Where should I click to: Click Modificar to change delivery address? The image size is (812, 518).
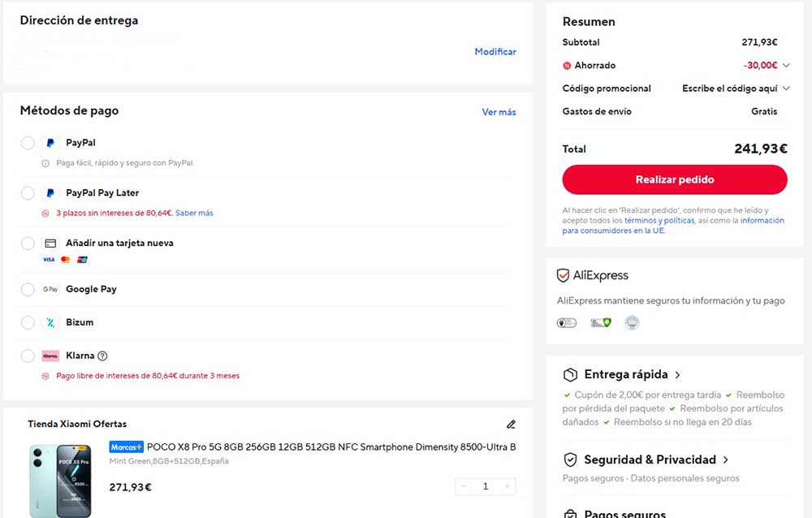[x=495, y=52]
